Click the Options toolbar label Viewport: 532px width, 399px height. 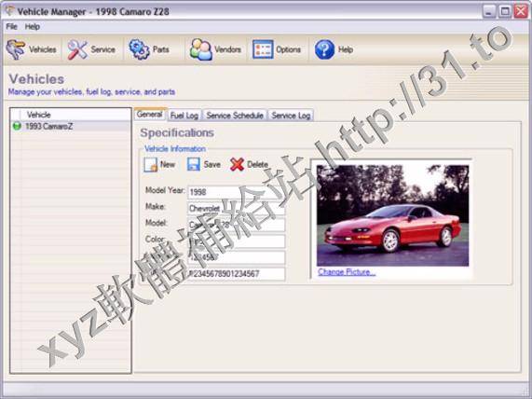(x=288, y=49)
